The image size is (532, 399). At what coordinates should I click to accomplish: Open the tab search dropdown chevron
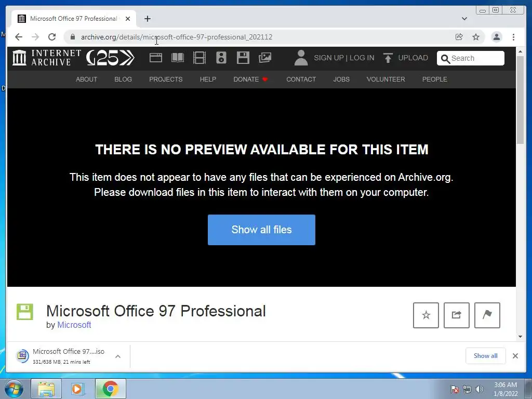pos(464,19)
